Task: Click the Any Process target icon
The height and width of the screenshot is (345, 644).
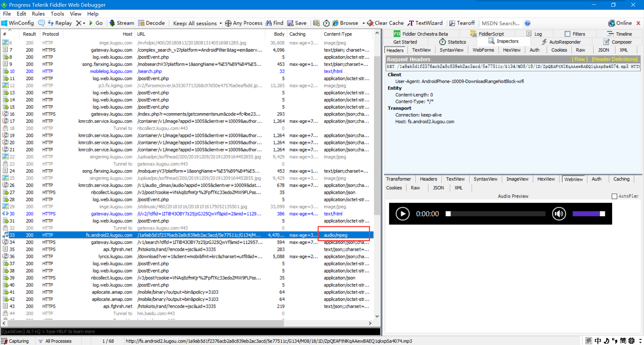Action: pyautogui.click(x=228, y=23)
